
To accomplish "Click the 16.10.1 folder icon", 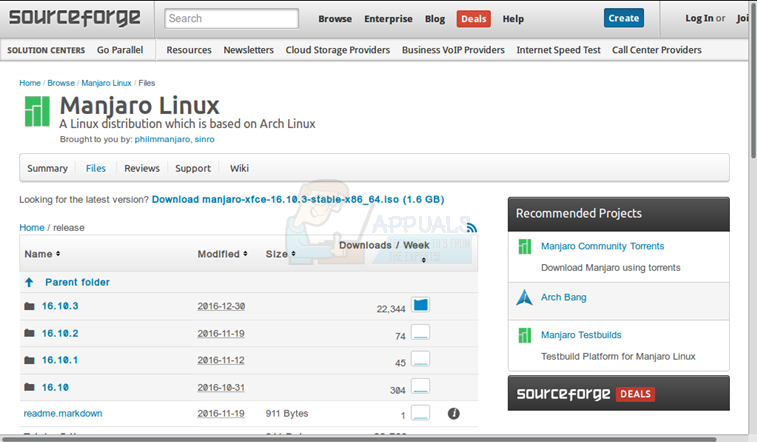I will (29, 360).
